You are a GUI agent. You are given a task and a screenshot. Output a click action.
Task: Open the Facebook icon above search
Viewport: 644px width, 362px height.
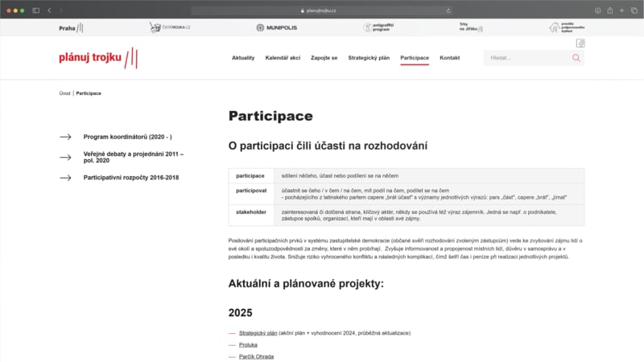(580, 43)
